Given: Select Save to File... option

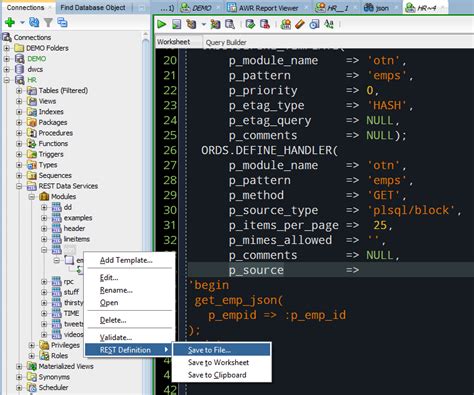Looking at the screenshot, I should click(x=221, y=350).
